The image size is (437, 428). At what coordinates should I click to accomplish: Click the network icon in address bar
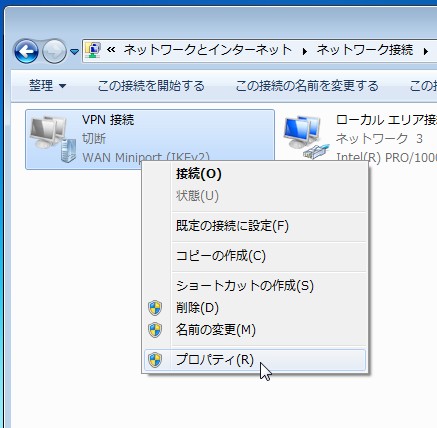click(93, 50)
